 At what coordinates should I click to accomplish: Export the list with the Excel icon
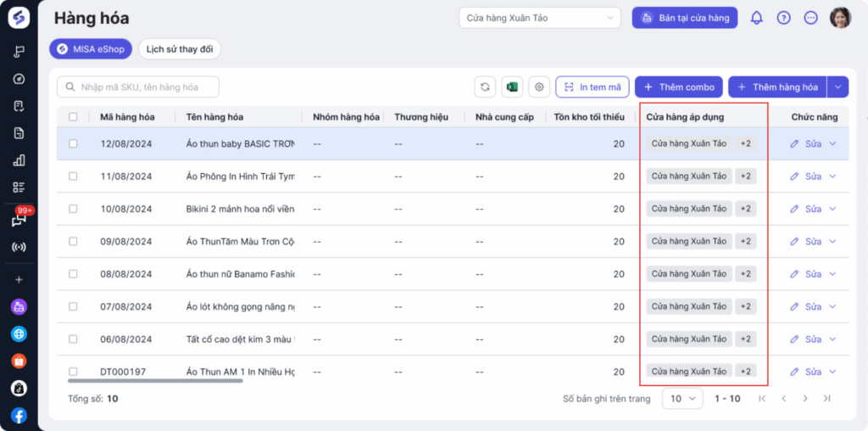click(x=512, y=87)
